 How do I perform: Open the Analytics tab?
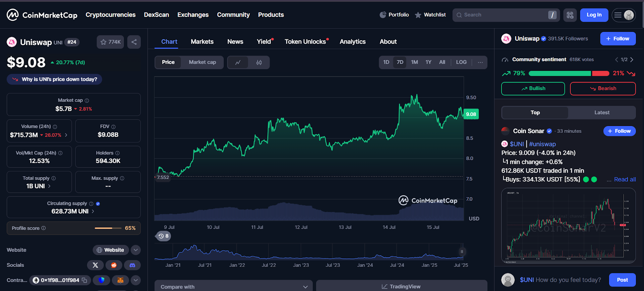pyautogui.click(x=353, y=42)
